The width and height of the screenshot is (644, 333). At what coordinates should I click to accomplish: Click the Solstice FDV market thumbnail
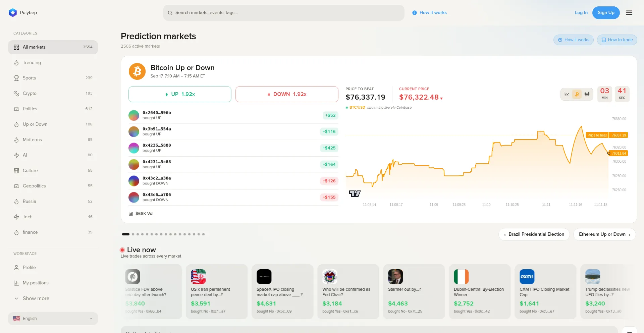[x=132, y=277]
